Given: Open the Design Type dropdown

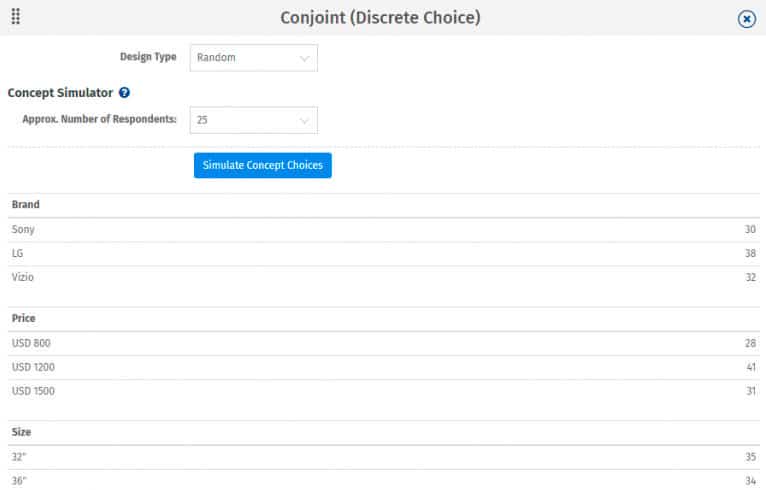Looking at the screenshot, I should [x=254, y=58].
